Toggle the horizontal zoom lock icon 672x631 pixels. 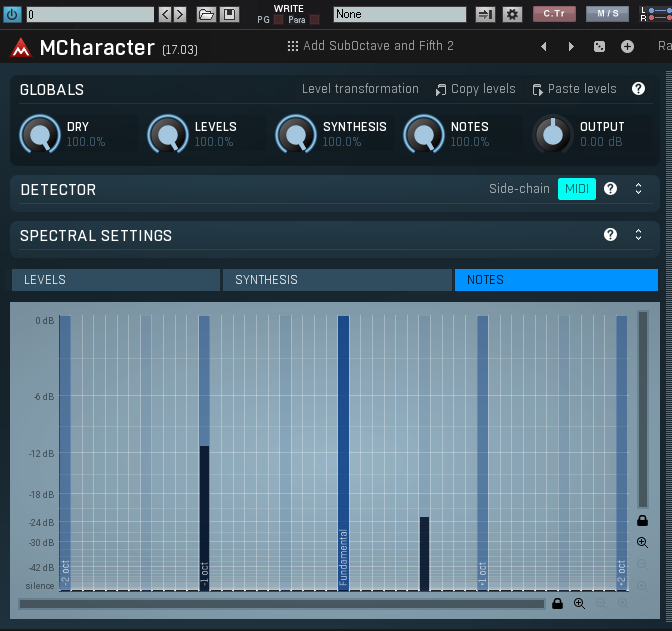click(x=557, y=604)
